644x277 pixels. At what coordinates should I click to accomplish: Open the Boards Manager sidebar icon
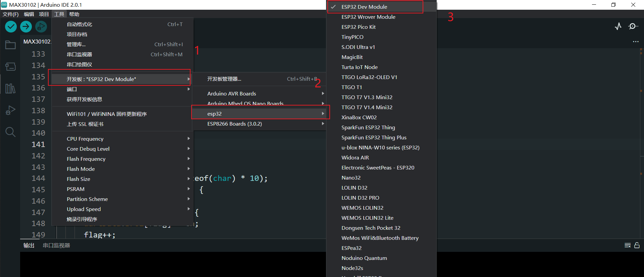click(10, 66)
